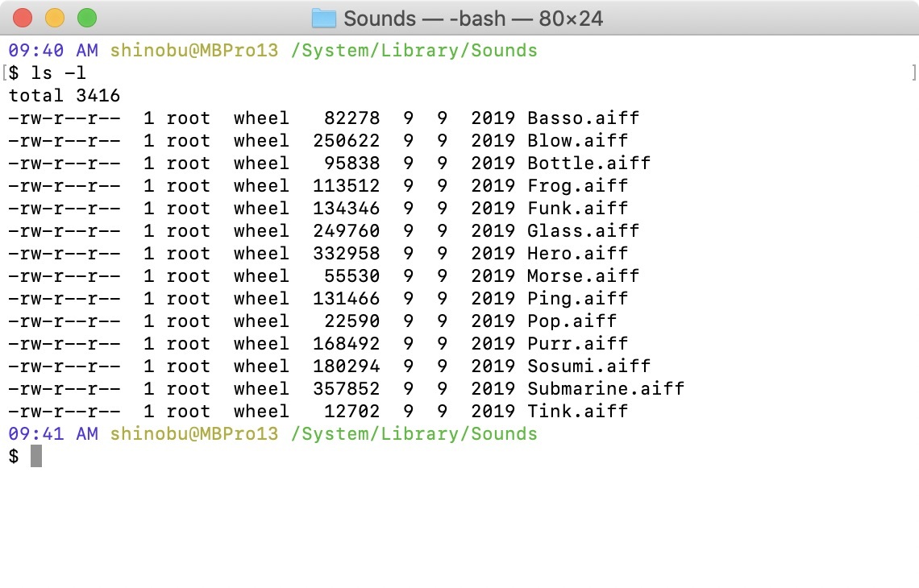This screenshot has height=588, width=919.
Task: Click the permissions string on the Basso.aiff row
Action: click(64, 118)
